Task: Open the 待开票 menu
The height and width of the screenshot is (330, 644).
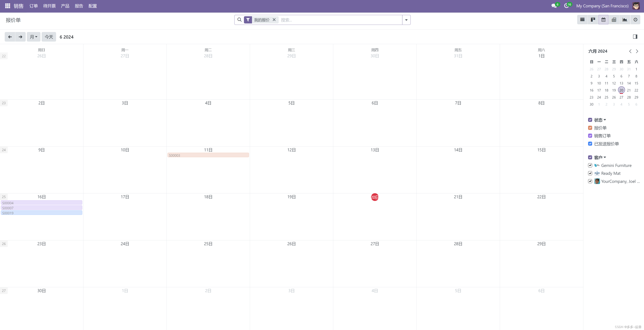Action: [49, 6]
